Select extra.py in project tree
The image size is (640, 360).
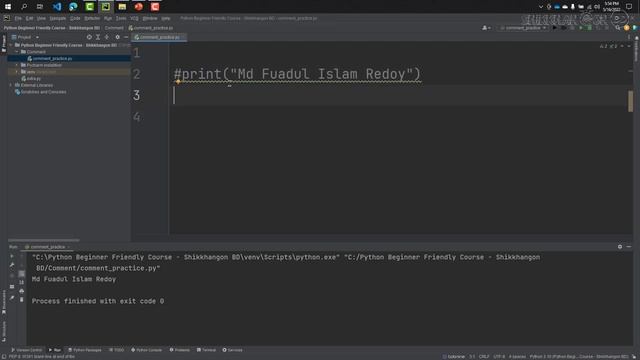[31, 78]
